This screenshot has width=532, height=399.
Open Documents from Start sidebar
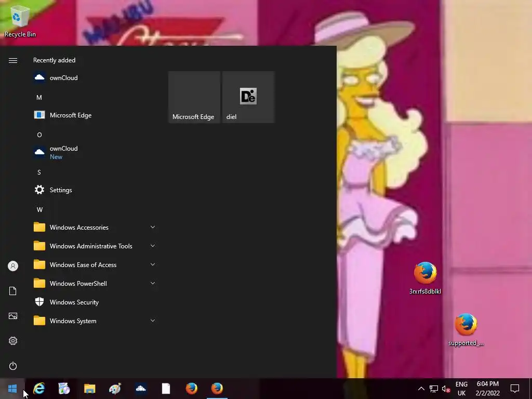tap(13, 291)
